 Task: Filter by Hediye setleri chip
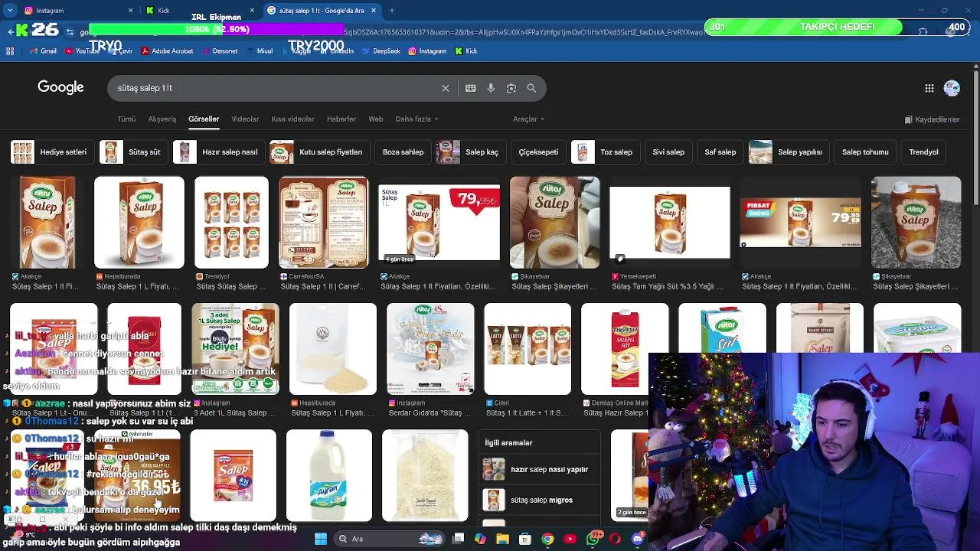52,152
